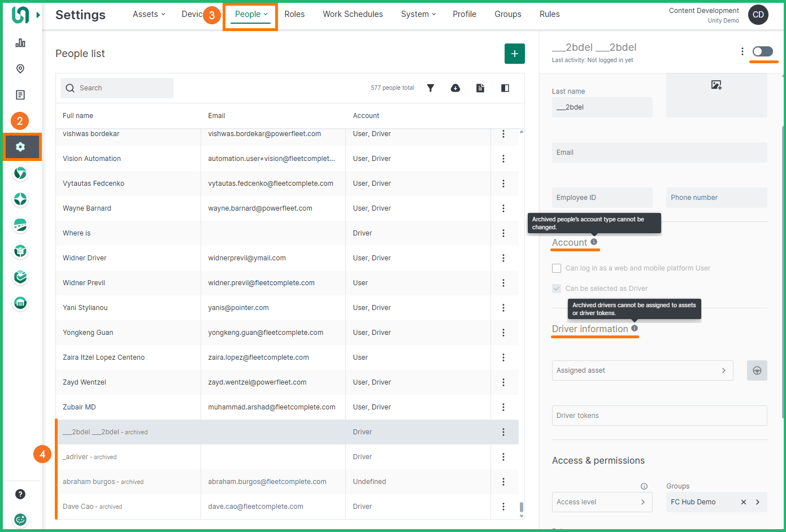Open the Roles tab
The width and height of the screenshot is (786, 532).
pos(294,14)
